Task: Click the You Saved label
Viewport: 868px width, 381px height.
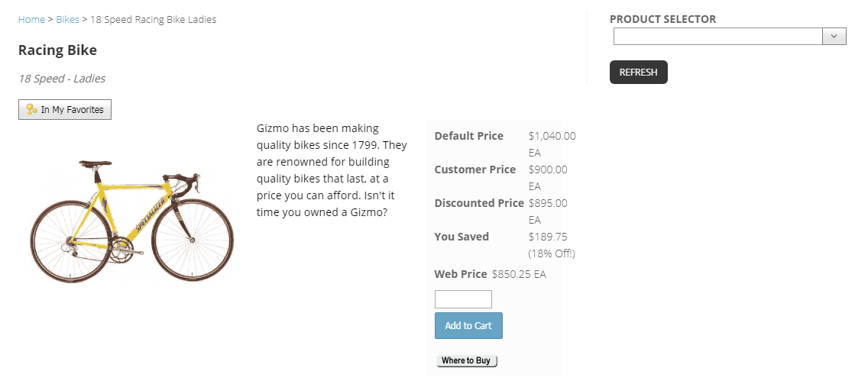Action: 462,237
